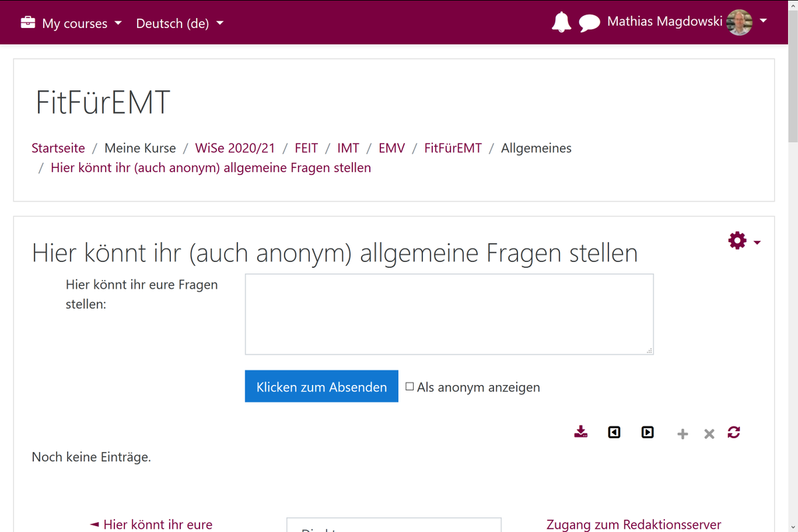The image size is (798, 532).
Task: Click the 'Noch keine Einträge.' text
Action: (91, 457)
